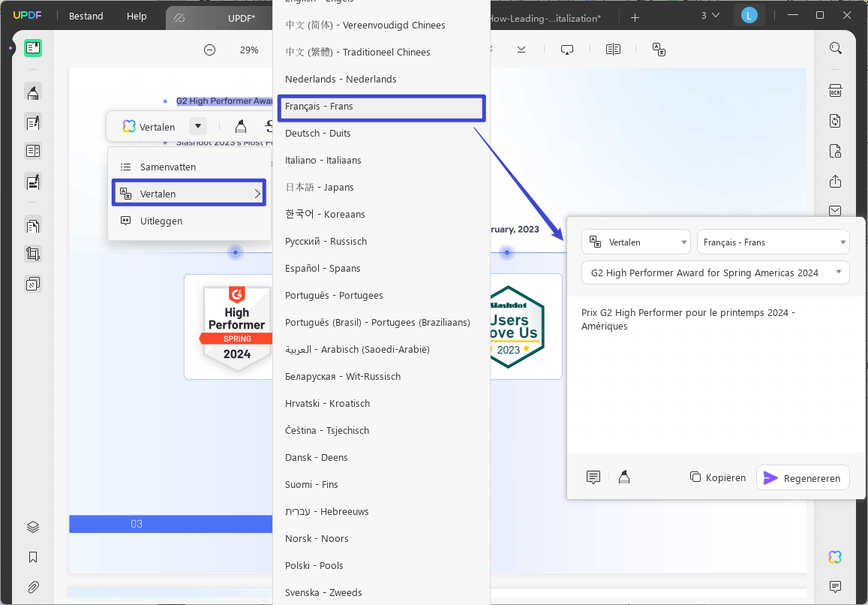Click the highlighter icon in floating Vertalen toolbar
Viewport: 868px width, 605px height.
(x=240, y=126)
